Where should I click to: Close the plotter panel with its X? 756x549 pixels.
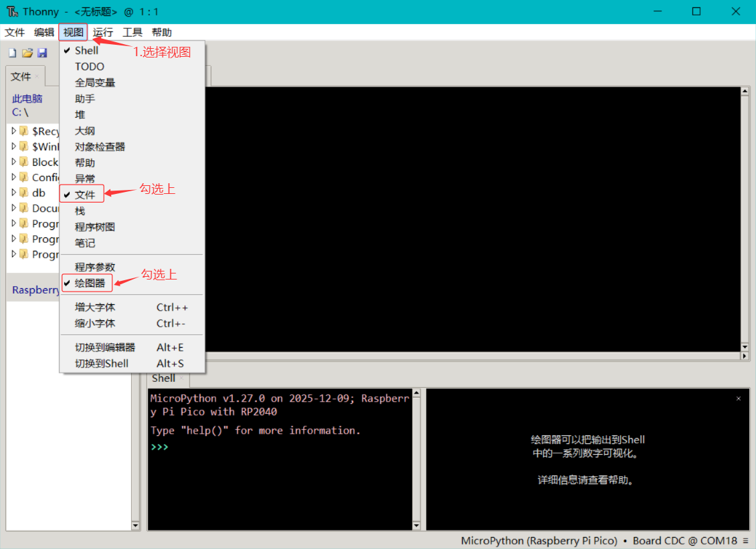click(x=738, y=399)
